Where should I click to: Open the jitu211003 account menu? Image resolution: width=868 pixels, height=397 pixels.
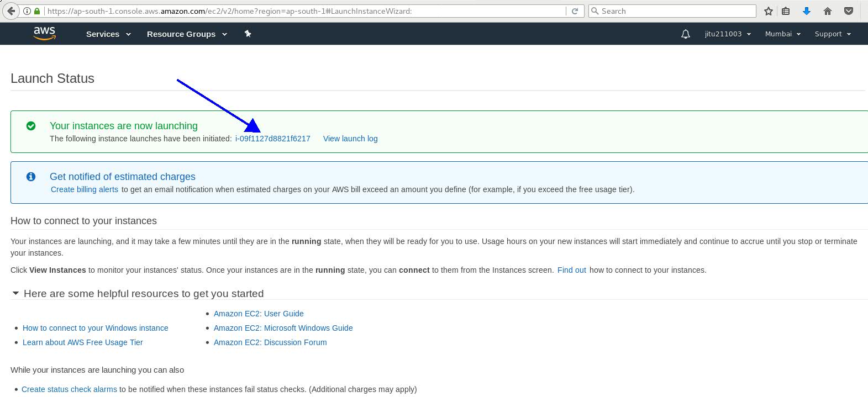click(728, 34)
